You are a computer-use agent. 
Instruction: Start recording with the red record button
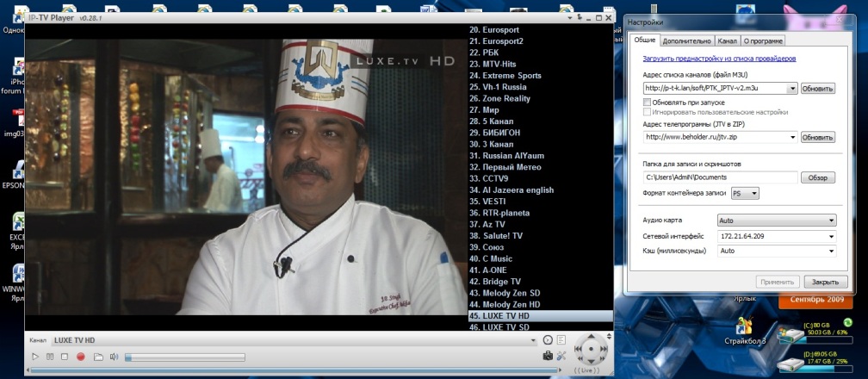click(80, 357)
